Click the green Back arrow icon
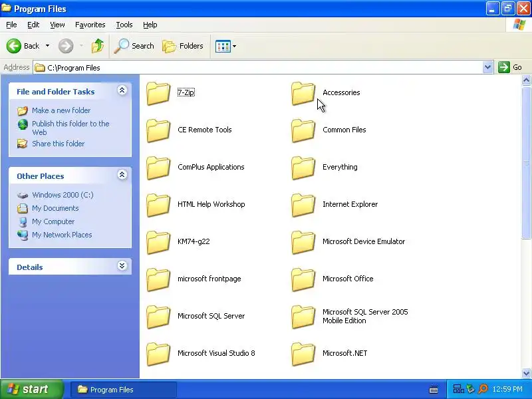 14,46
